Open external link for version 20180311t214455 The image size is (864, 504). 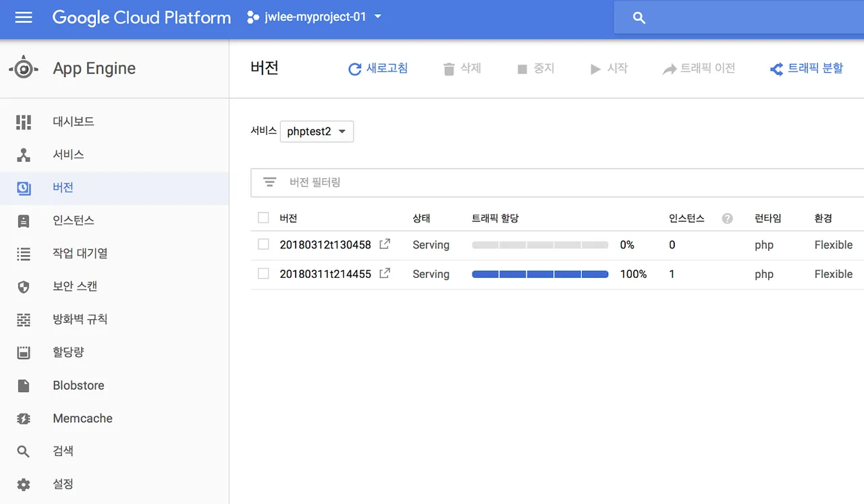point(385,273)
